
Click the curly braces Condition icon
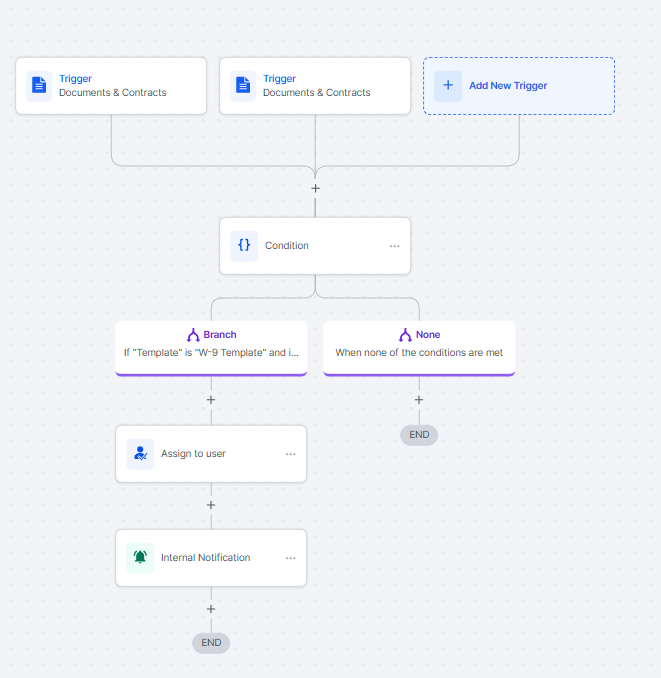click(x=244, y=246)
